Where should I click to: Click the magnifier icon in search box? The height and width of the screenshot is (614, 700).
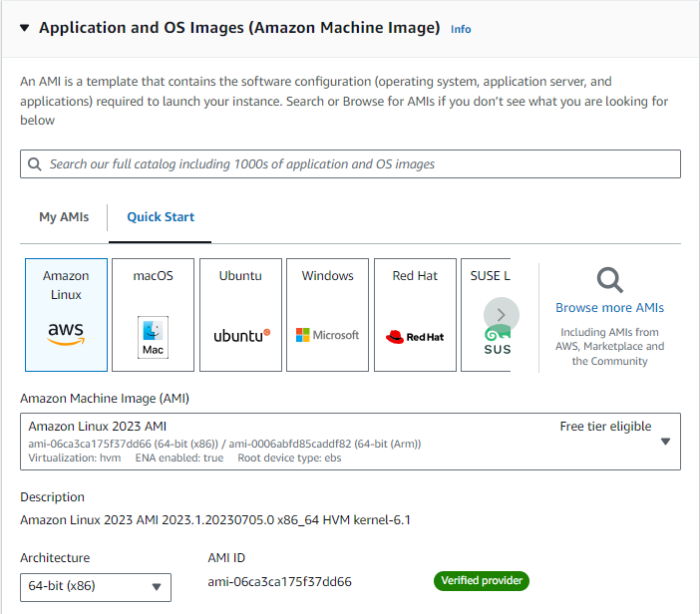[35, 164]
